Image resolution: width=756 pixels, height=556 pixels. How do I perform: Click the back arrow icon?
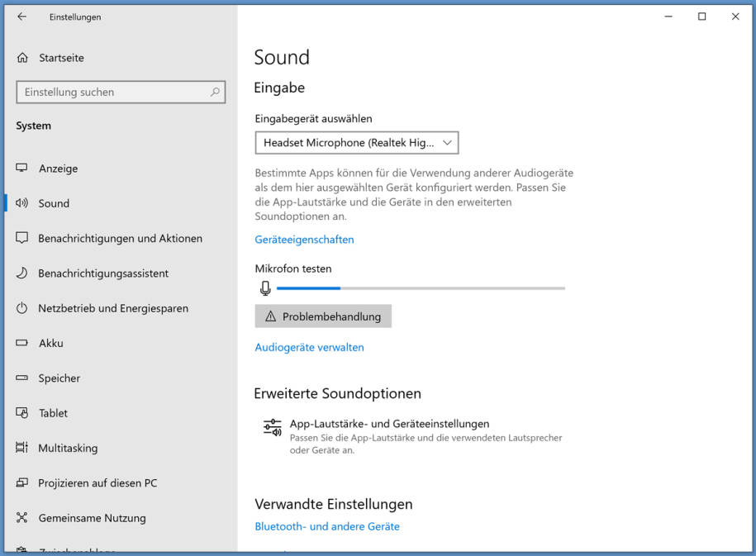(x=21, y=17)
